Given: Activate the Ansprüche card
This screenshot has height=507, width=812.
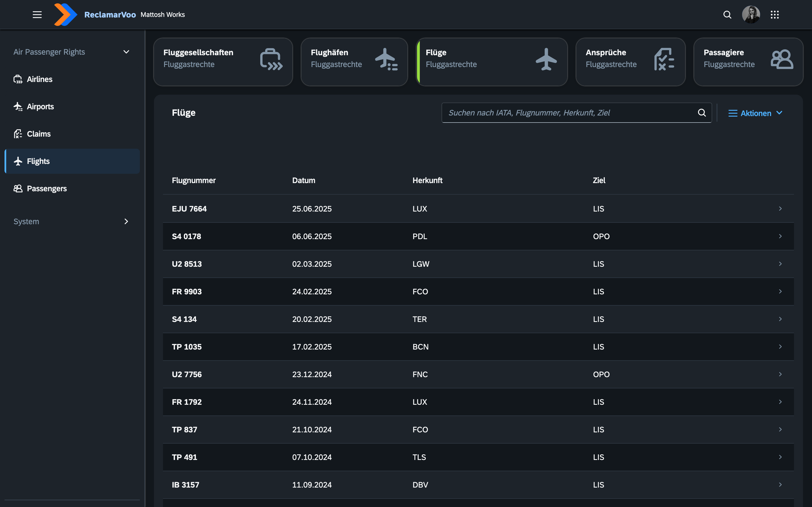Looking at the screenshot, I should pos(630,62).
